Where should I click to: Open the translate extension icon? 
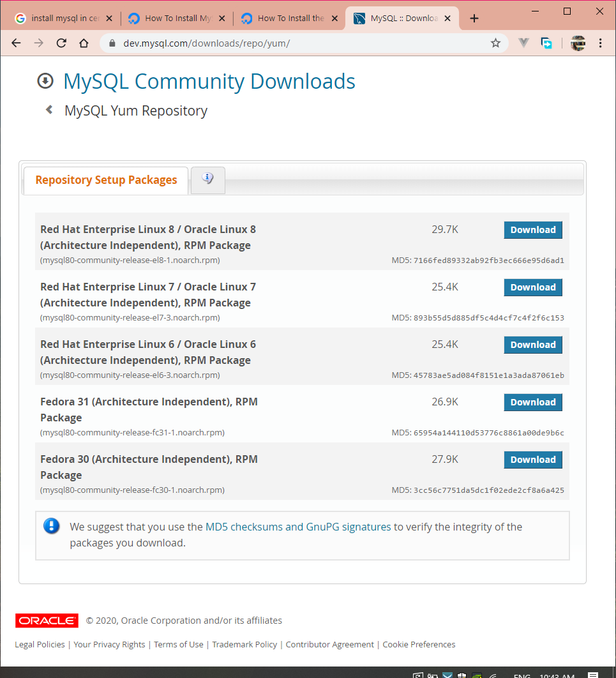tap(546, 43)
